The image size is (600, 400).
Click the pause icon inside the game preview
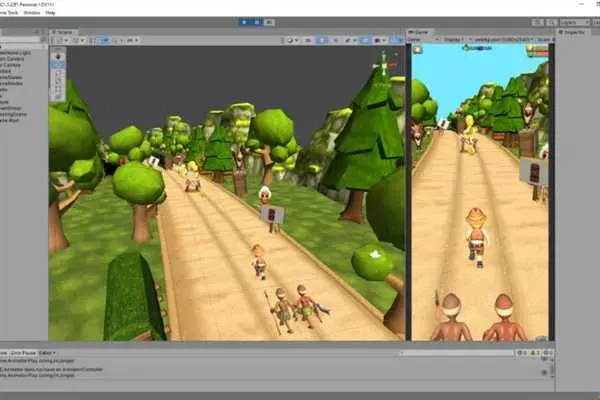pyautogui.click(x=417, y=50)
